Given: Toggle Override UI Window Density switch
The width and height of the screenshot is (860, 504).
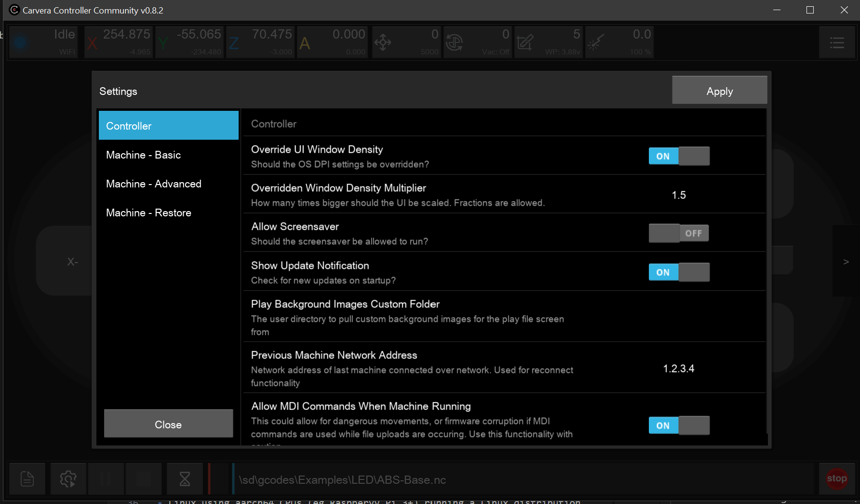Looking at the screenshot, I should tap(679, 156).
